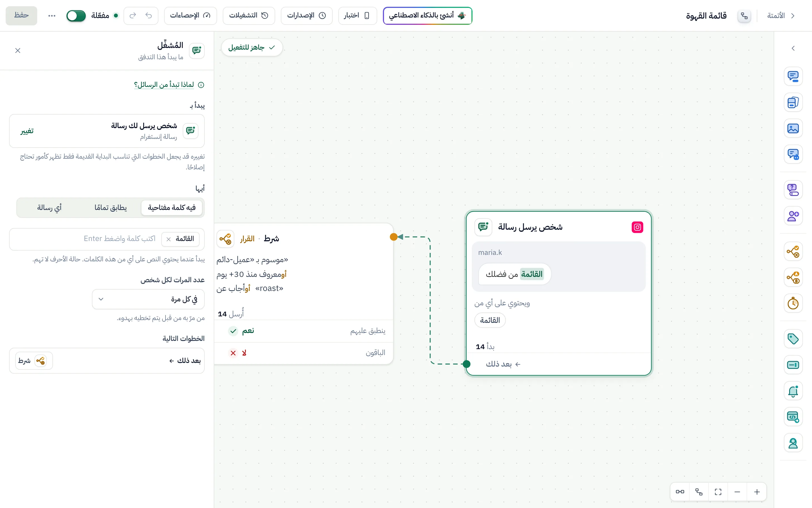Open the التشغيلات tab

[x=249, y=16]
